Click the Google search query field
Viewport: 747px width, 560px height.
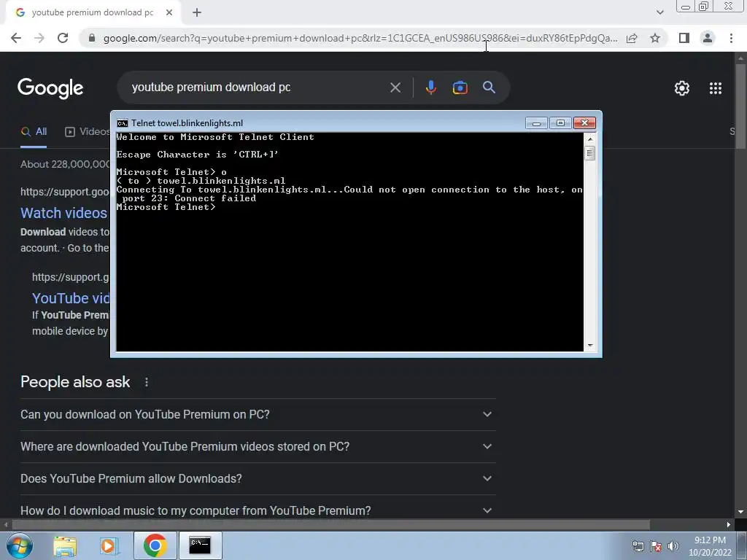[x=258, y=87]
